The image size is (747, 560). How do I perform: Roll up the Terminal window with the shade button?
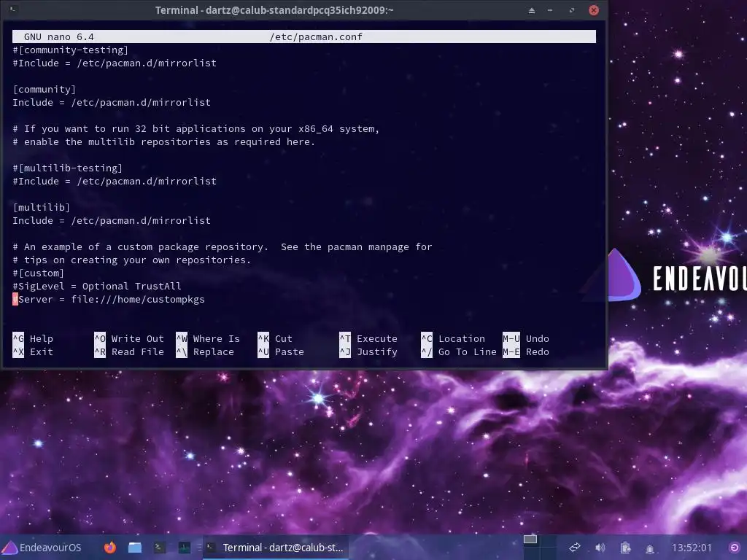[532, 10]
